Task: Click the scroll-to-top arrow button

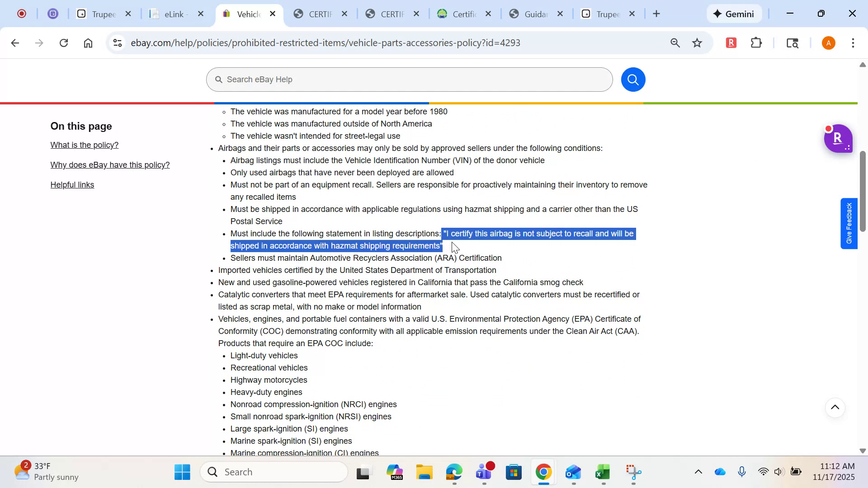Action: (835, 408)
